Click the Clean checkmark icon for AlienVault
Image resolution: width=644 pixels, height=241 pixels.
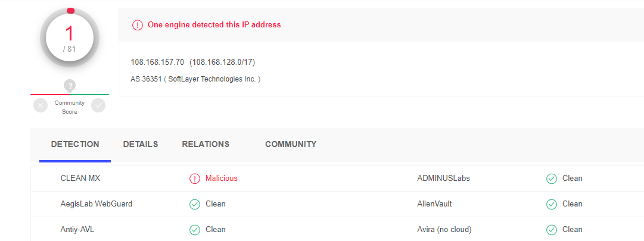pos(552,204)
